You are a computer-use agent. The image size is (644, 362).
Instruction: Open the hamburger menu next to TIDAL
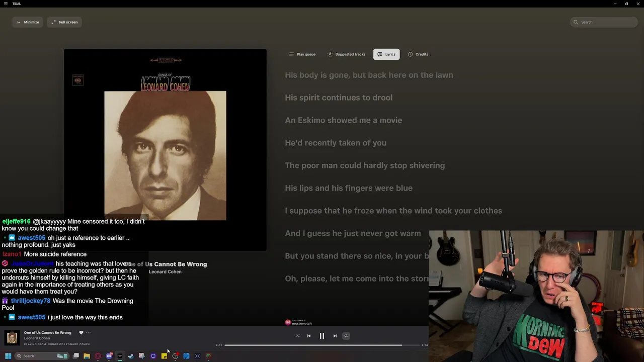tap(6, 4)
